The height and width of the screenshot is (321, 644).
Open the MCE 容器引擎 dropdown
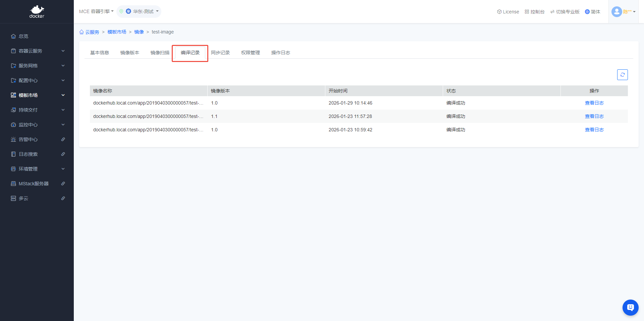pos(96,11)
